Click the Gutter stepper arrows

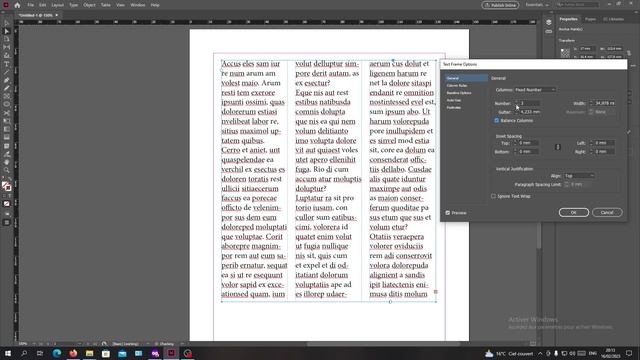516,112
